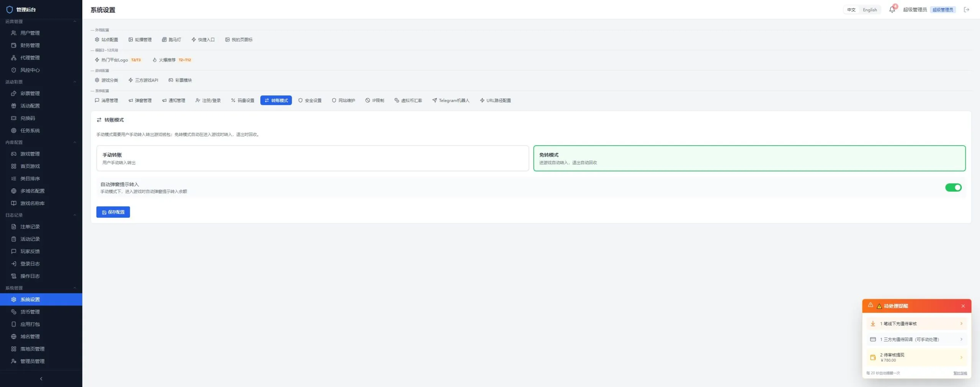Collapse the 内容配置 sidebar group
Image resolution: width=980 pixels, height=387 pixels.
75,142
